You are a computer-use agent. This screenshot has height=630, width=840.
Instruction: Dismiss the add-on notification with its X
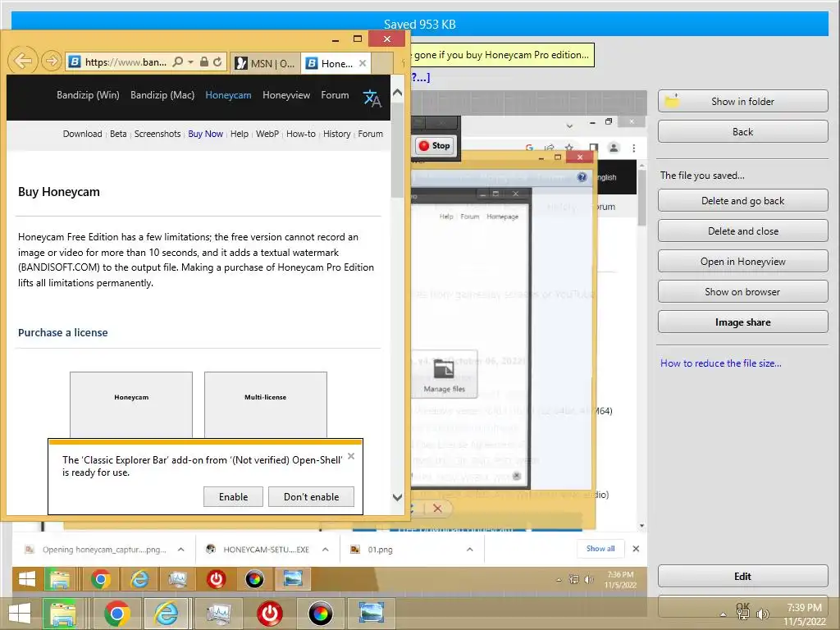point(351,456)
